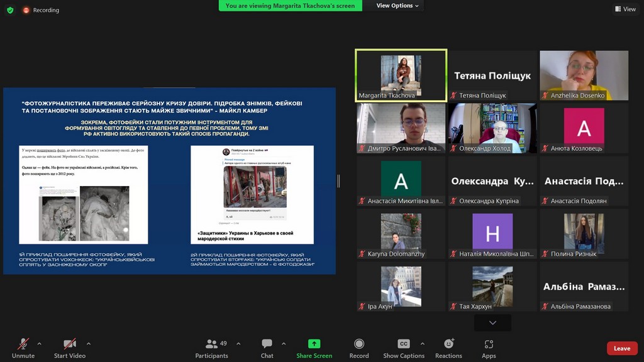Open the View layout menu
This screenshot has height=362, width=644.
(x=625, y=9)
